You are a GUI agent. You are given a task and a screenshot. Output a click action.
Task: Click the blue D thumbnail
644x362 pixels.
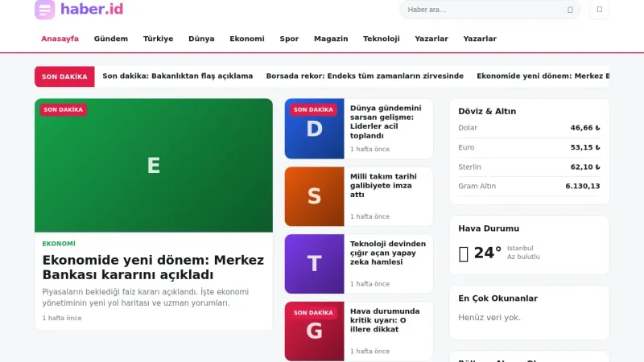click(x=314, y=129)
